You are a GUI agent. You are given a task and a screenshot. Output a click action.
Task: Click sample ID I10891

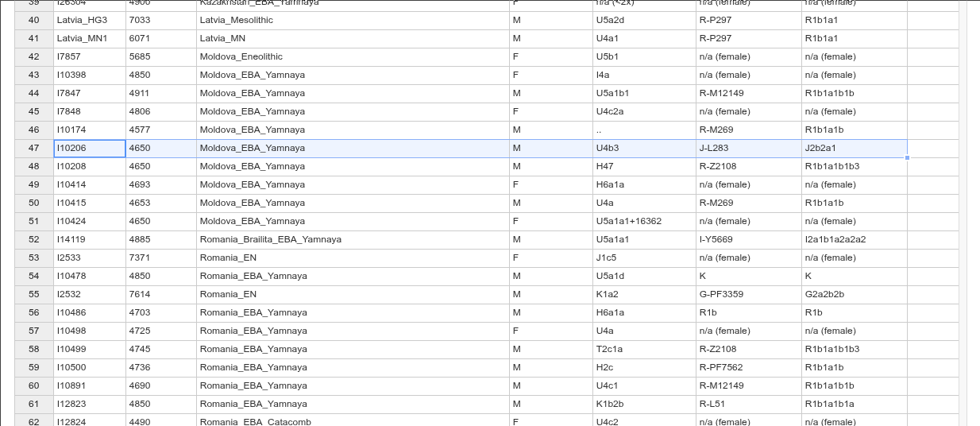(x=90, y=385)
